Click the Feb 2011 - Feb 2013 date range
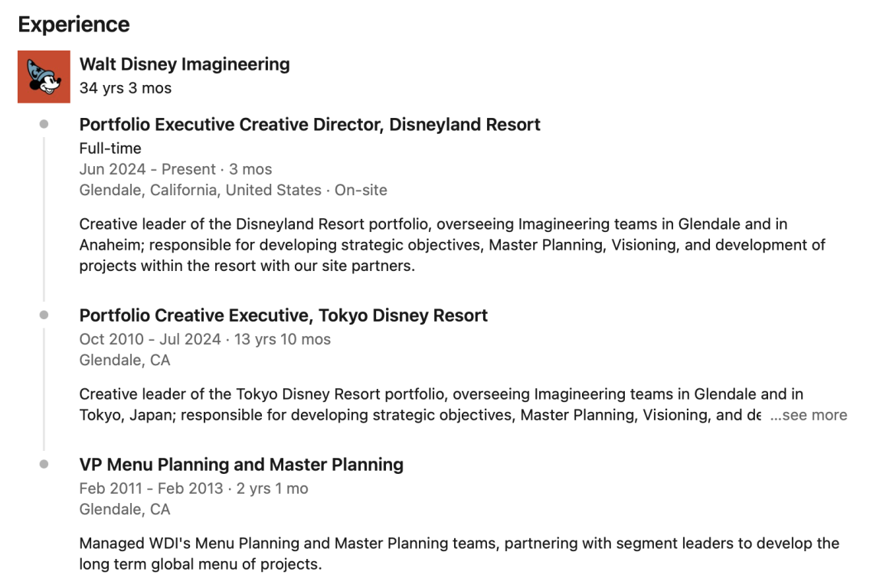This screenshot has height=588, width=873. click(193, 488)
